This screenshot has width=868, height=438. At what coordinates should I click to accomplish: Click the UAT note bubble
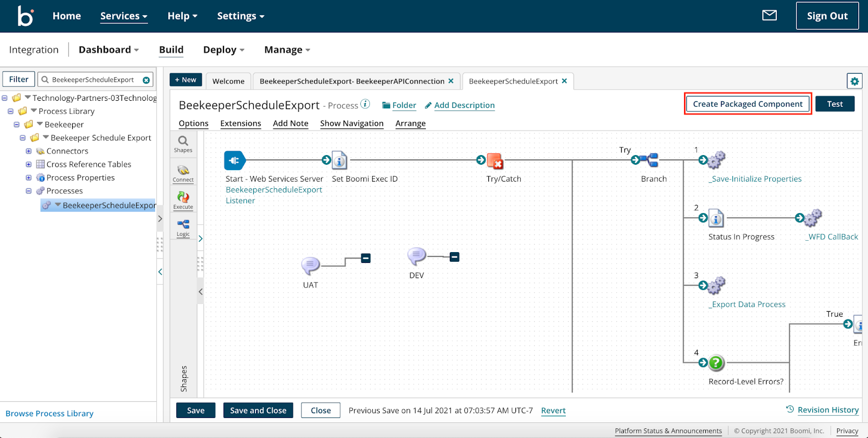310,266
